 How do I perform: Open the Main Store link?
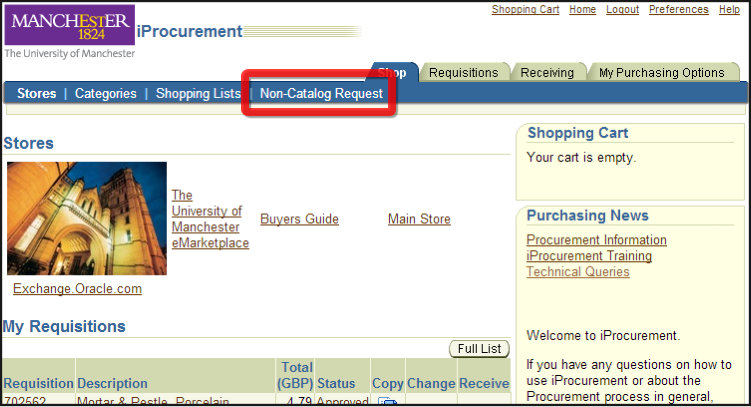tap(419, 219)
